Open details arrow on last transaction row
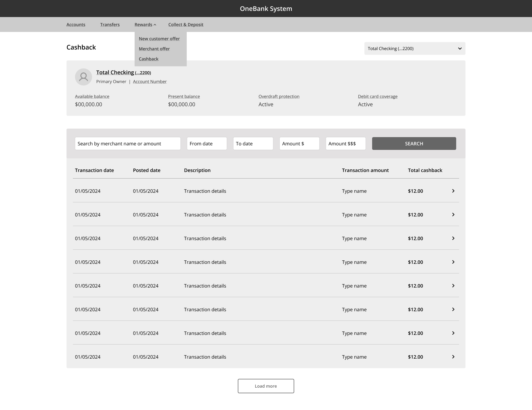The width and height of the screenshot is (532, 410). [x=453, y=357]
